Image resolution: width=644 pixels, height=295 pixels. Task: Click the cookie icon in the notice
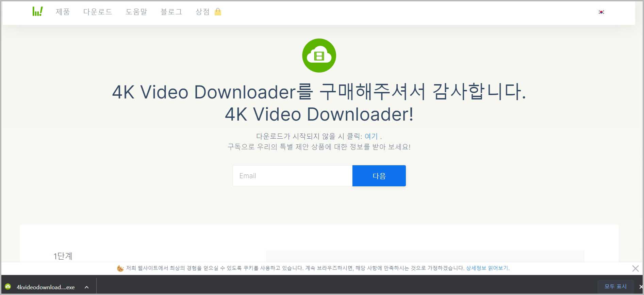pyautogui.click(x=120, y=268)
